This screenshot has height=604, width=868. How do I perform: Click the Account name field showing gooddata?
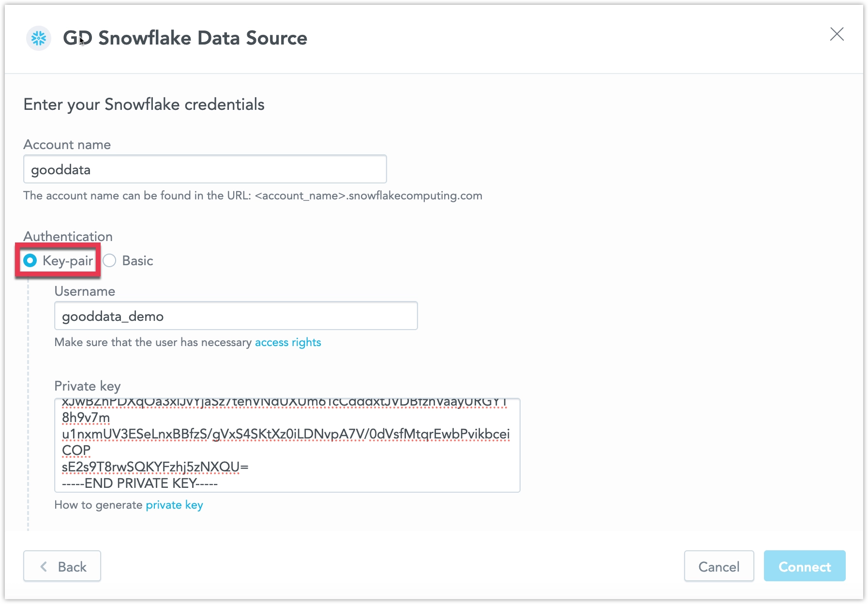tap(205, 169)
